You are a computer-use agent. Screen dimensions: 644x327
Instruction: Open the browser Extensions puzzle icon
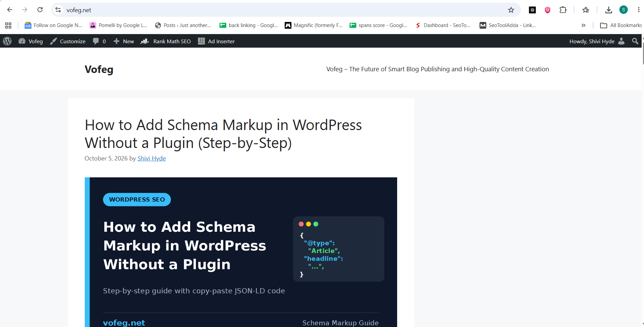(563, 10)
